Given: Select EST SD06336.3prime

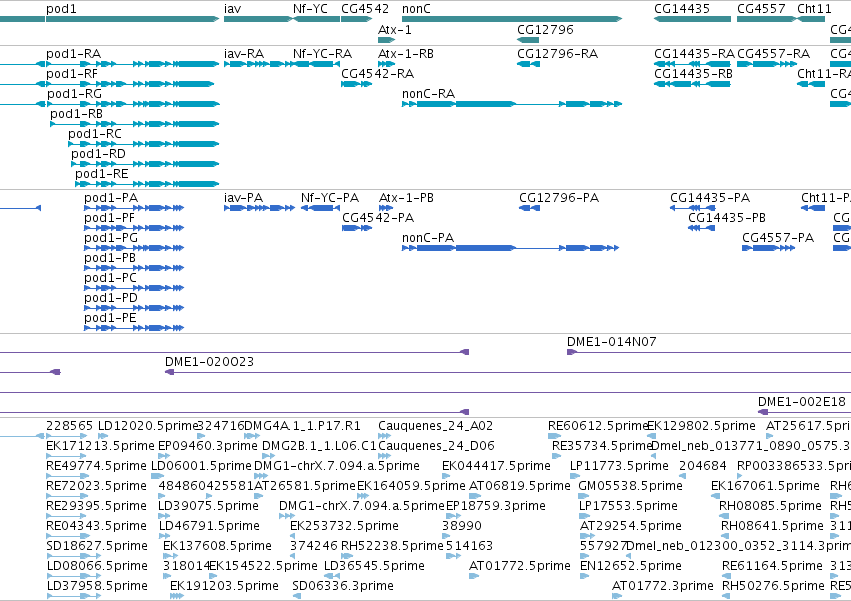Looking at the screenshot, I should click(297, 596).
